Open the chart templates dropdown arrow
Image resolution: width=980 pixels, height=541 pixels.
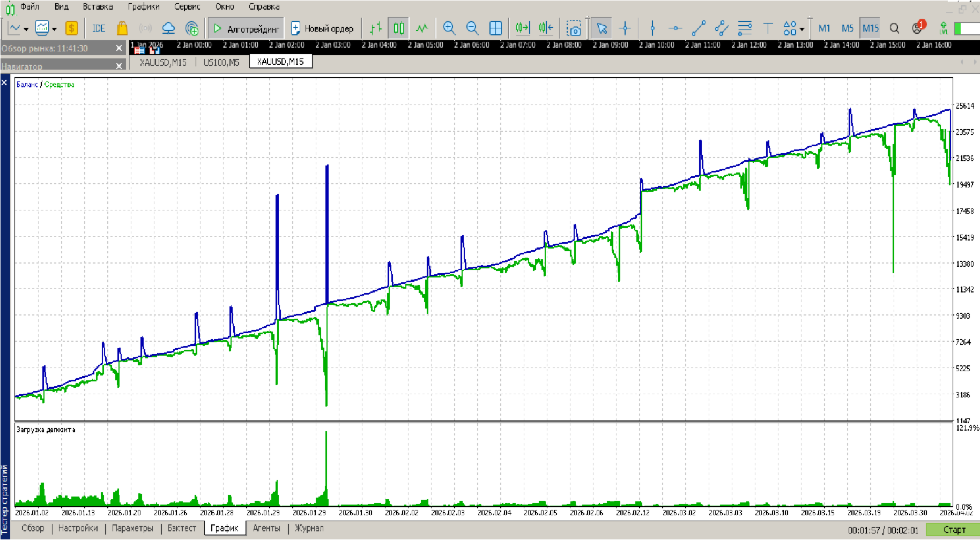tap(54, 29)
